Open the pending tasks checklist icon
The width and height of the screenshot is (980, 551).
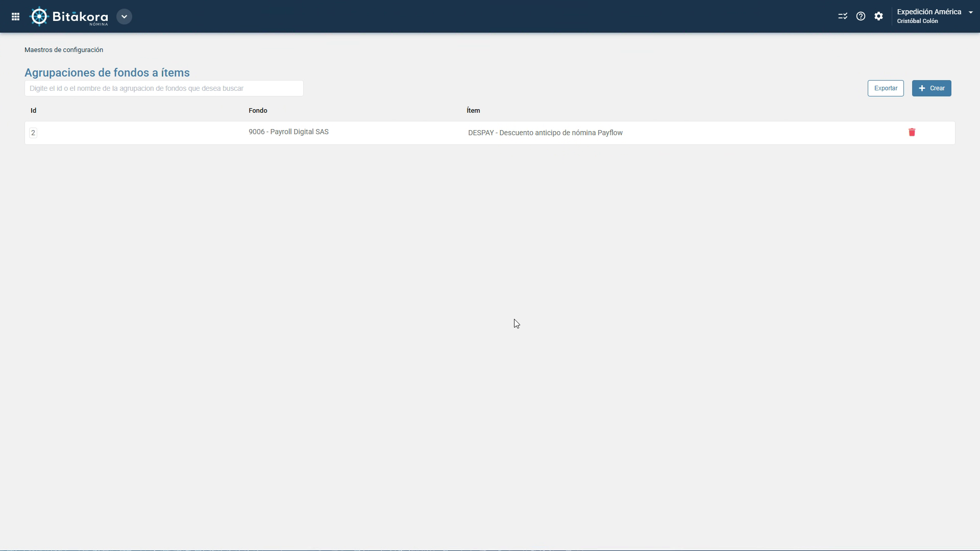[x=843, y=16]
